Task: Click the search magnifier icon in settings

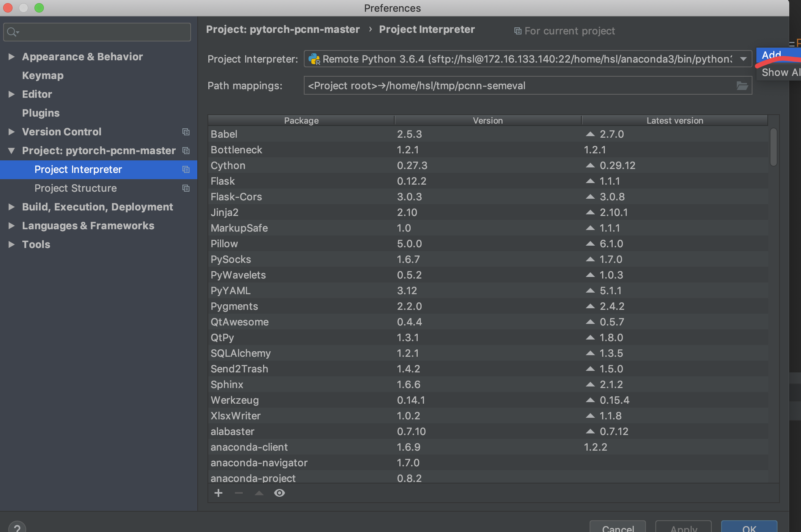Action: (x=13, y=32)
